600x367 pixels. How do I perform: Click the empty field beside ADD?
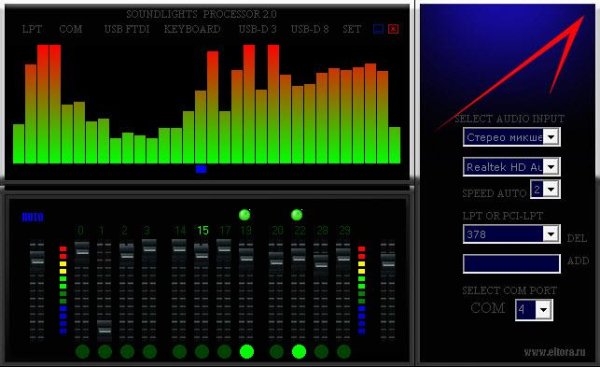[x=512, y=264]
